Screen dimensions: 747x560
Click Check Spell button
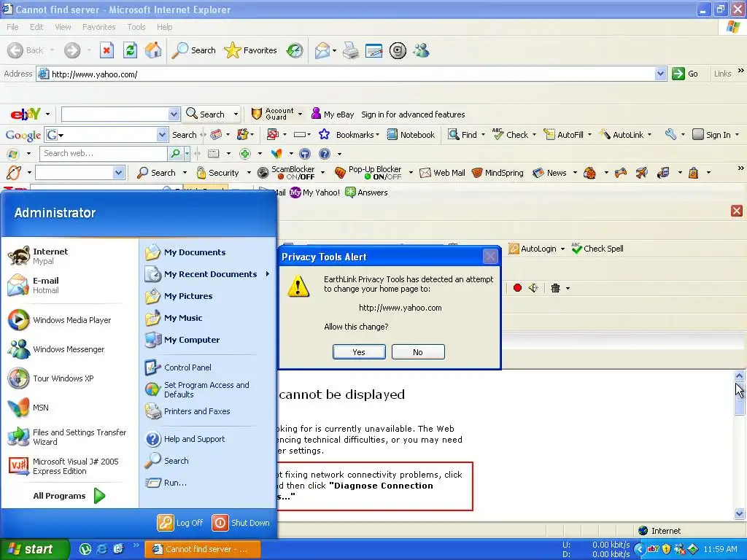[x=597, y=249]
